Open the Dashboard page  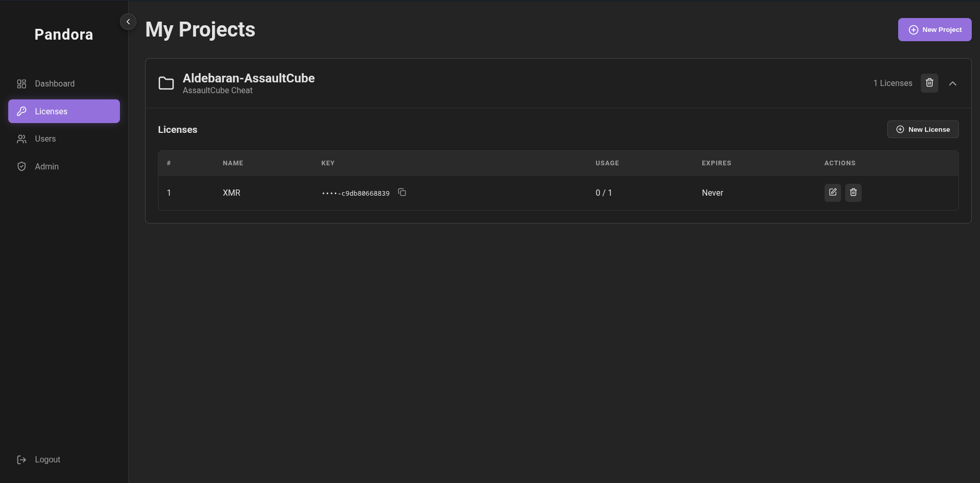(x=64, y=83)
